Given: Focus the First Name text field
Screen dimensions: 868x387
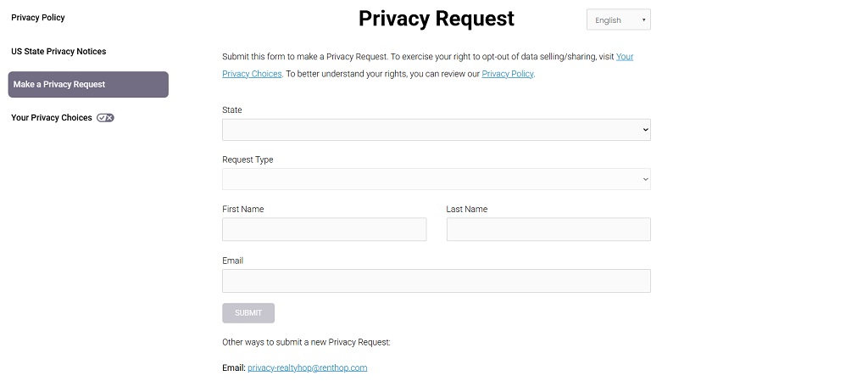Looking at the screenshot, I should click(324, 230).
